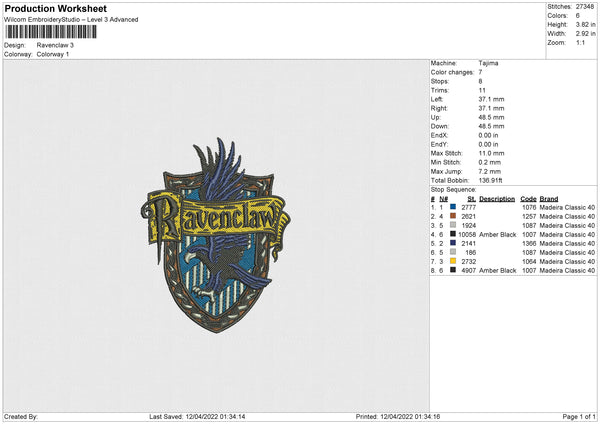Viewport: 600px width, 424px height.
Task: Click the Stops value 8
Action: coord(480,81)
